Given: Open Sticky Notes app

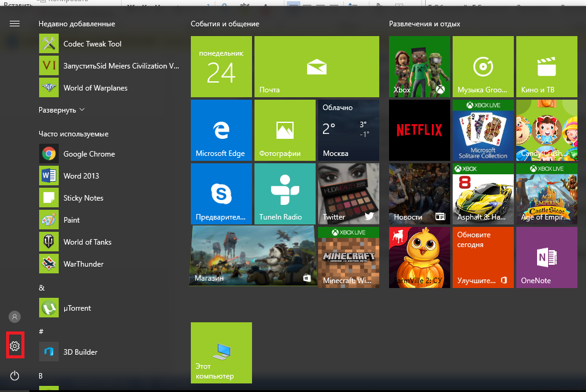Looking at the screenshot, I should click(109, 198).
